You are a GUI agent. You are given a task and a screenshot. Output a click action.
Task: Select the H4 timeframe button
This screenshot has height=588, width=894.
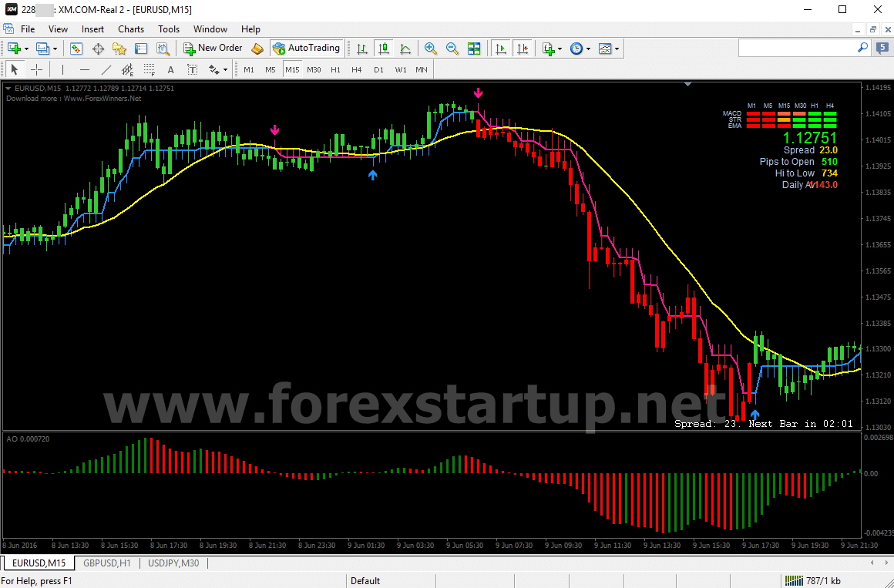point(356,69)
